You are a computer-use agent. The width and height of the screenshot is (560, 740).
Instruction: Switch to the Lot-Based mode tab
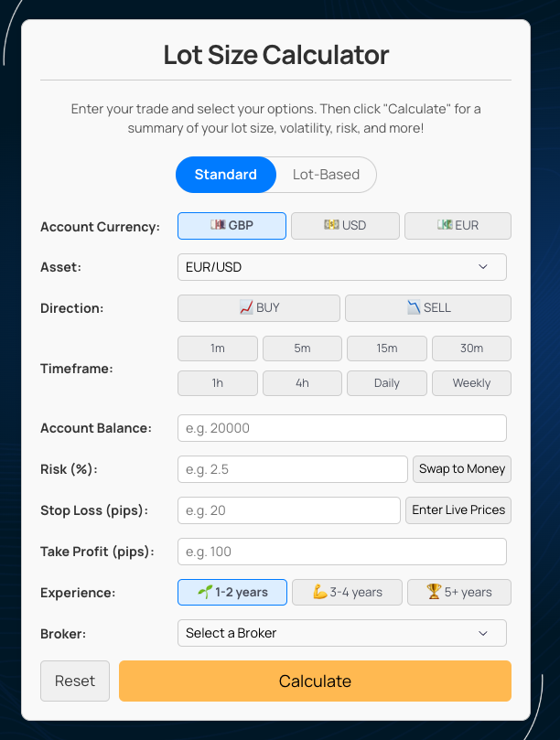pyautogui.click(x=326, y=175)
